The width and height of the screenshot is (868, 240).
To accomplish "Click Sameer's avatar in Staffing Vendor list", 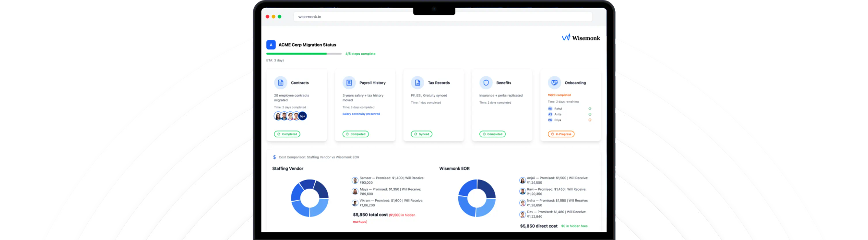I will tap(355, 180).
